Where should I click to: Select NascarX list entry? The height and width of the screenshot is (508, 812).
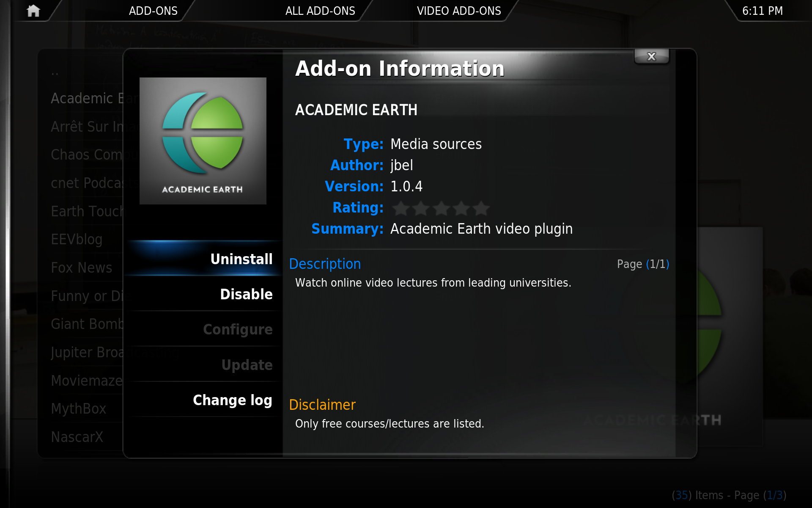(x=77, y=437)
